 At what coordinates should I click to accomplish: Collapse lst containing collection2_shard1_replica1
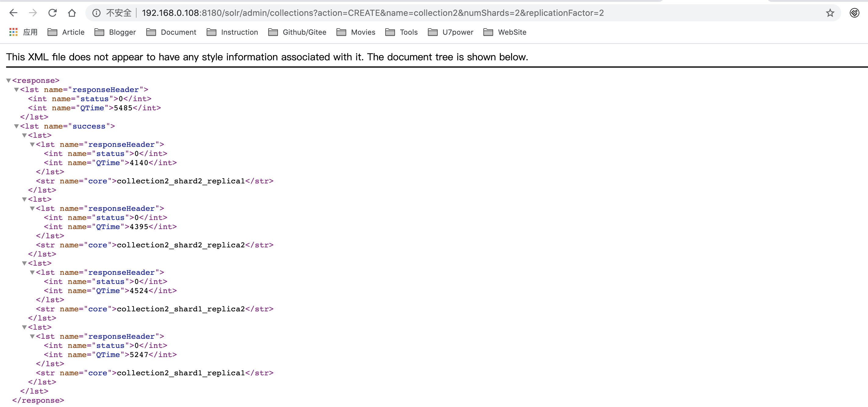click(x=24, y=327)
